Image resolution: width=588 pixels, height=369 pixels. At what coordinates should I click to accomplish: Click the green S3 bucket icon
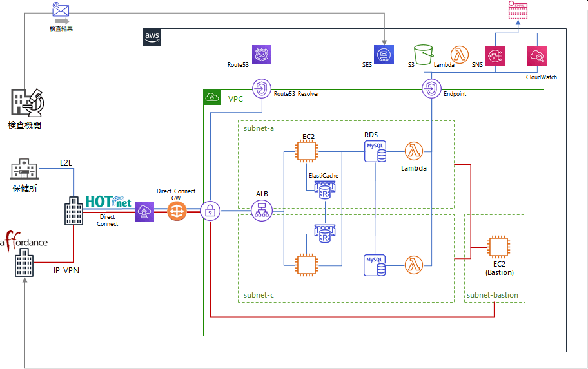coord(424,55)
